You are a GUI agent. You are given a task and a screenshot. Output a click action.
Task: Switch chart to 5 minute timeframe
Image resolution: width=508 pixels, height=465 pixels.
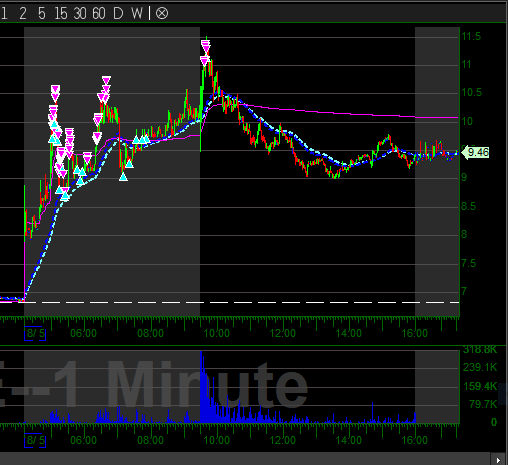pyautogui.click(x=42, y=14)
